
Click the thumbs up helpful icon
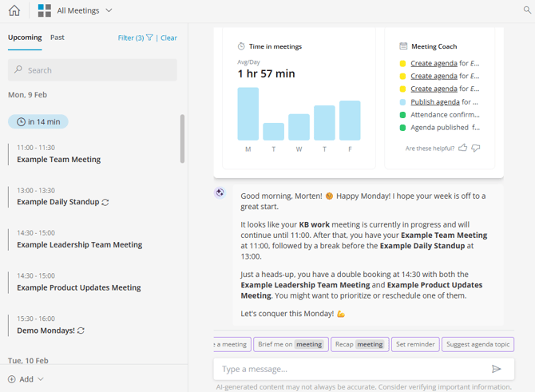pos(462,148)
